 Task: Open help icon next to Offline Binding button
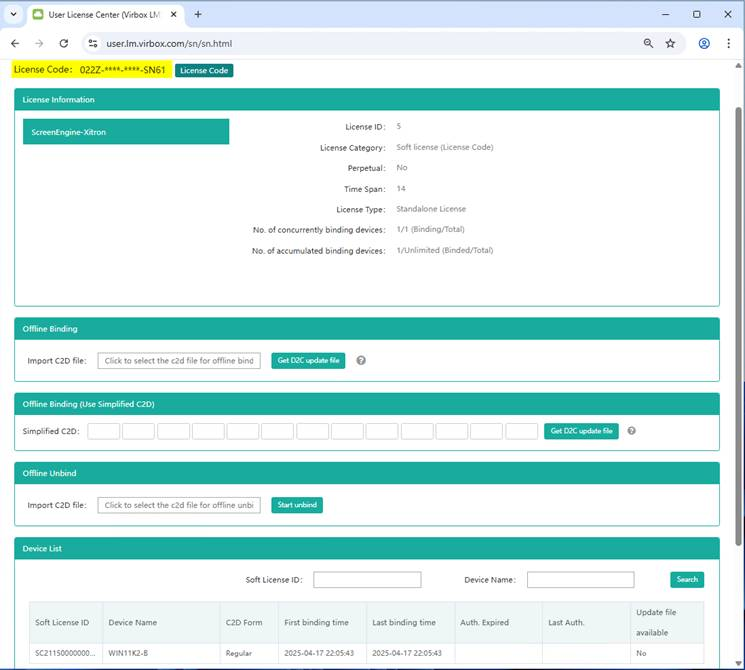tap(361, 361)
